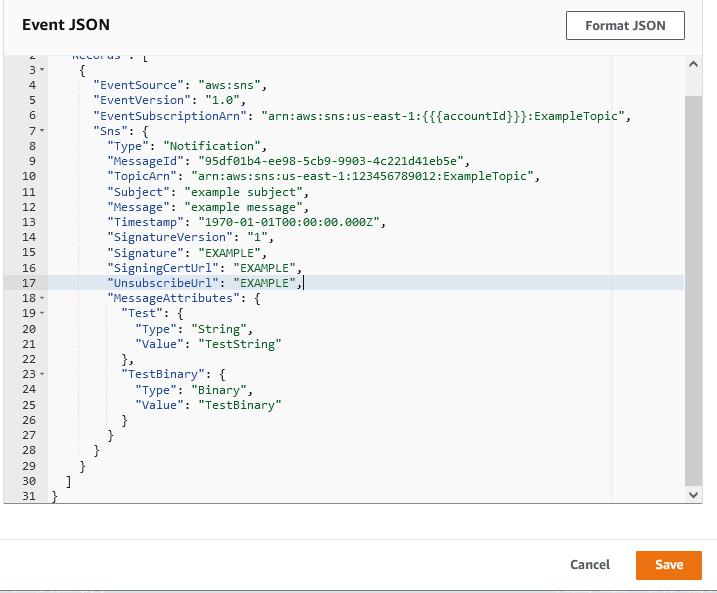Click the Timestamp value 1970-01-01T00:00:00.000Z
This screenshot has width=717, height=593.
click(289, 222)
